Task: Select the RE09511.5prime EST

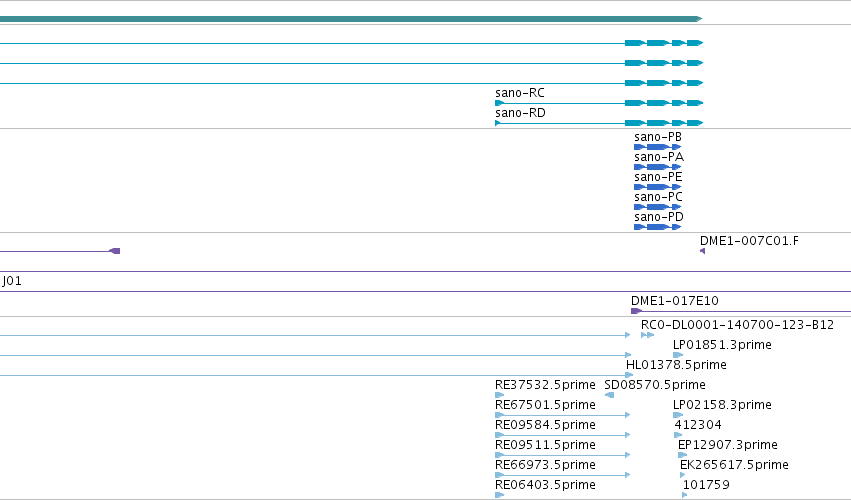Action: tap(545, 445)
